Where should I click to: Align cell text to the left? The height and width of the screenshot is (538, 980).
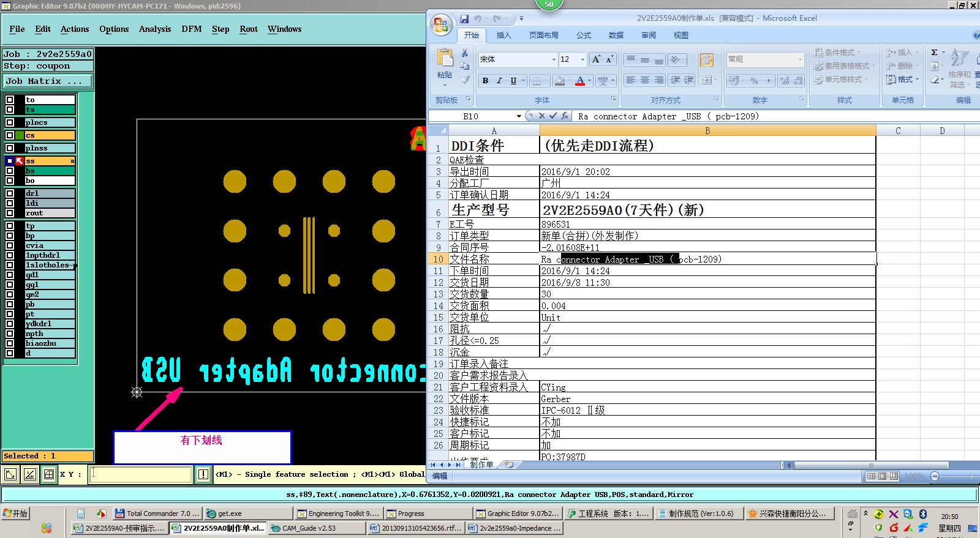(630, 80)
